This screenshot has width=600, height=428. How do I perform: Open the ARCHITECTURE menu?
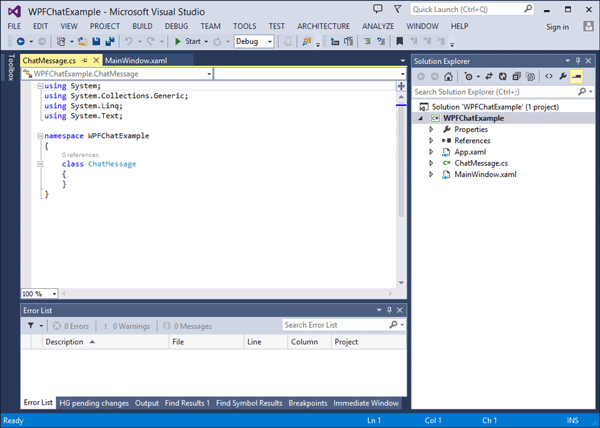tap(323, 26)
